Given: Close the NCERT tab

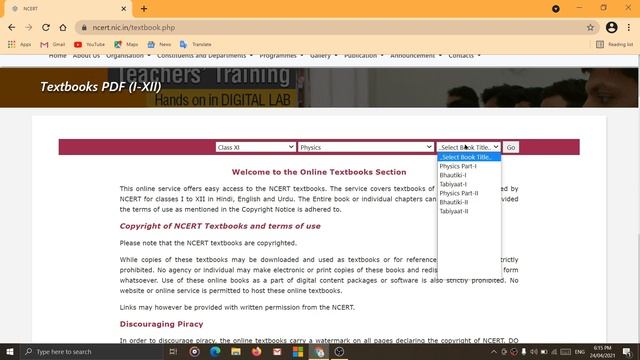Looking at the screenshot, I should (x=124, y=9).
